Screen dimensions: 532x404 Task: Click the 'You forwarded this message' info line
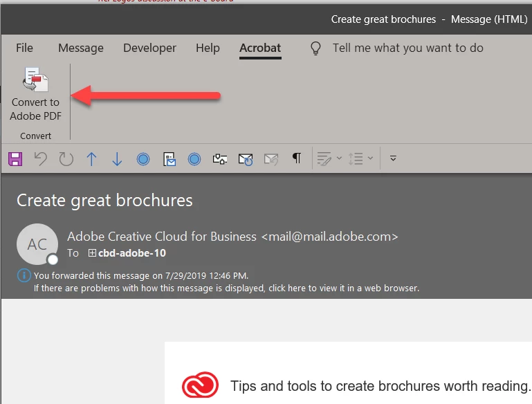click(141, 275)
